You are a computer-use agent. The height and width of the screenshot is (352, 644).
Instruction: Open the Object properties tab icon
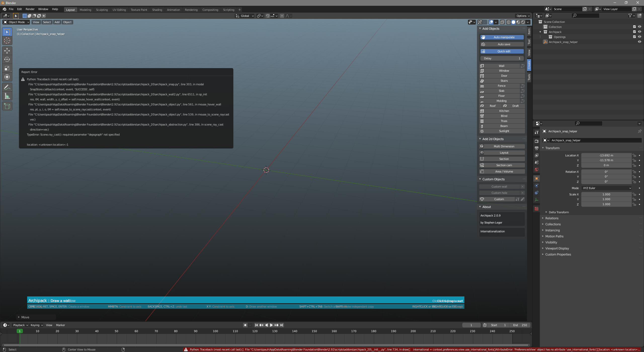[536, 179]
